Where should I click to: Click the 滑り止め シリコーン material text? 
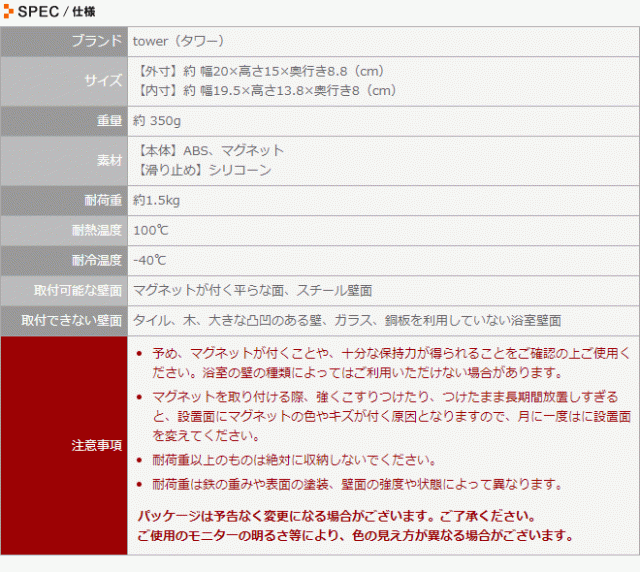[202, 170]
